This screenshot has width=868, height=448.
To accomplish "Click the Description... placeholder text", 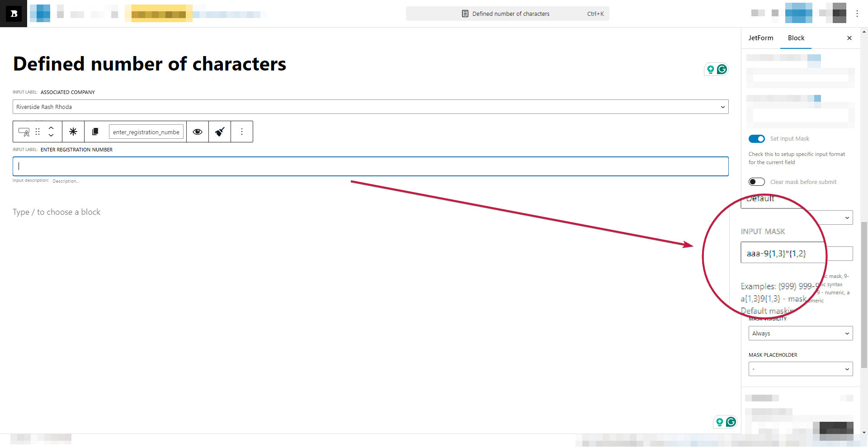I will coord(66,181).
